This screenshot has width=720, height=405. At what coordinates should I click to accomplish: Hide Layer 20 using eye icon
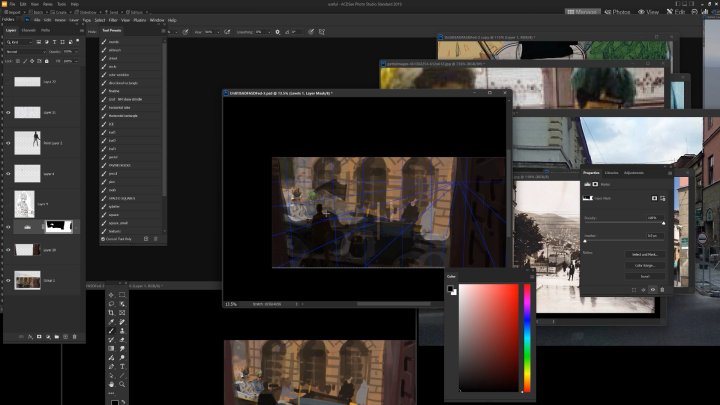coord(8,250)
